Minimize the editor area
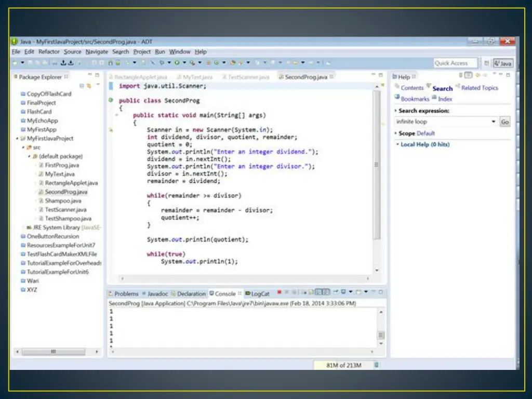532x399 pixels. click(x=373, y=74)
